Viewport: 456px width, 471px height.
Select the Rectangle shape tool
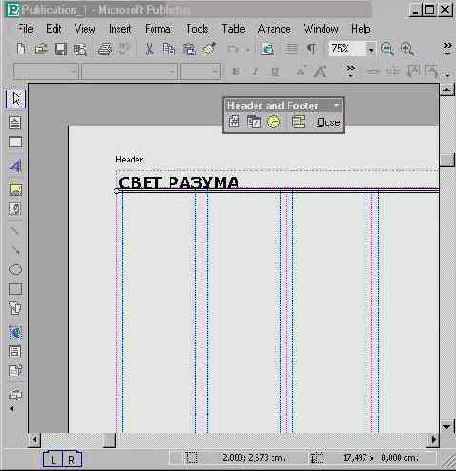[15, 289]
